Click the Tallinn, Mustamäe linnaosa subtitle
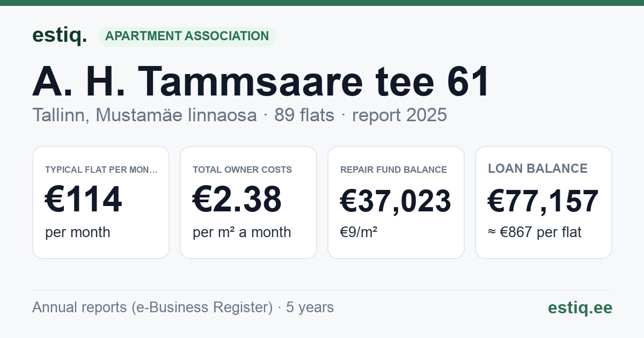 (x=144, y=115)
